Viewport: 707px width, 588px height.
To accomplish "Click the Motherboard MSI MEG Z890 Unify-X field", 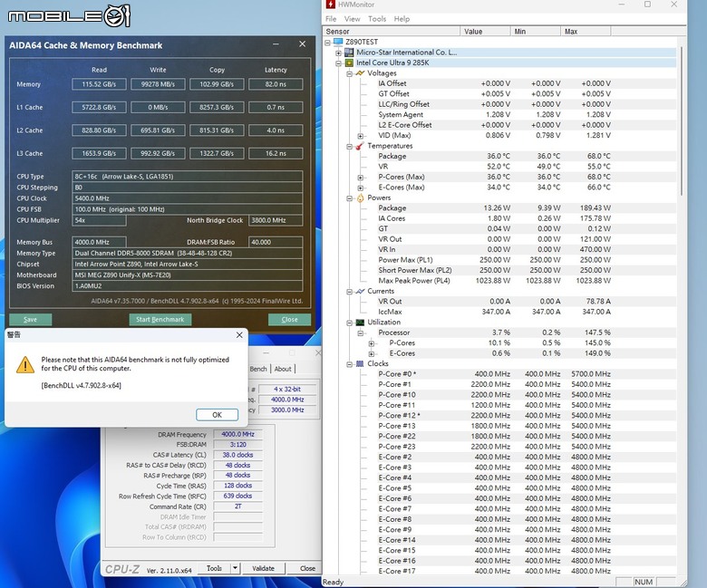I will [187, 275].
